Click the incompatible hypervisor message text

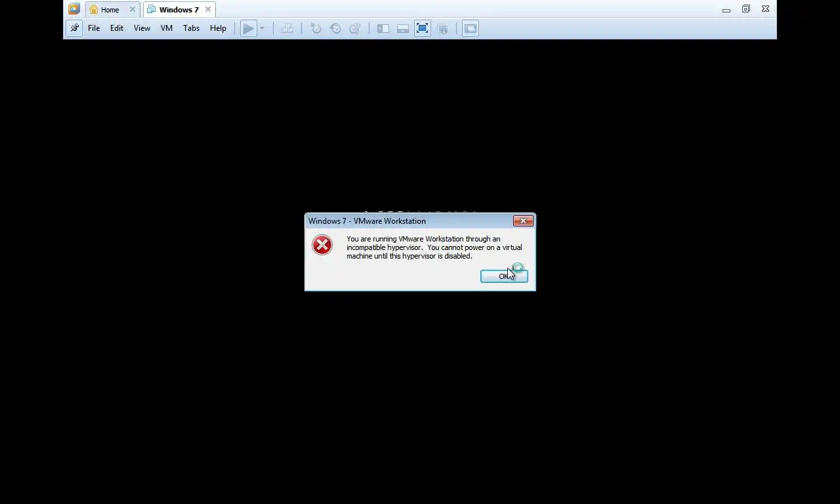[434, 247]
